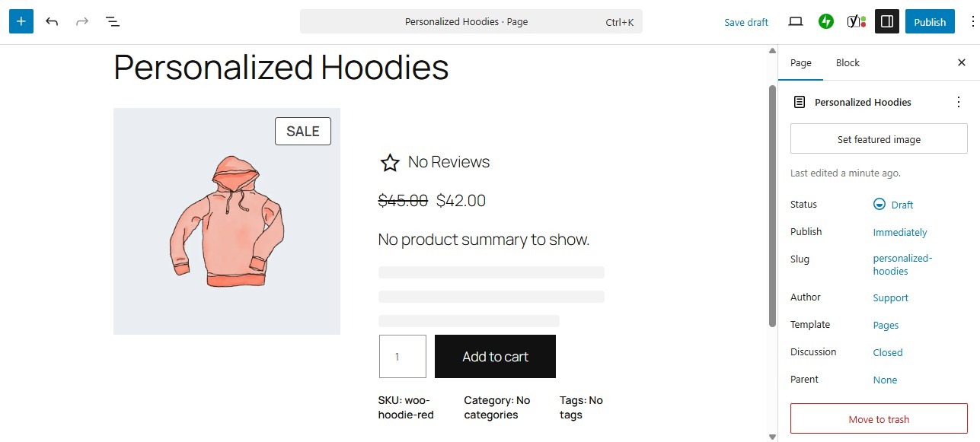This screenshot has height=442, width=980.
Task: Select the Page tab in sidebar
Action: coord(800,62)
